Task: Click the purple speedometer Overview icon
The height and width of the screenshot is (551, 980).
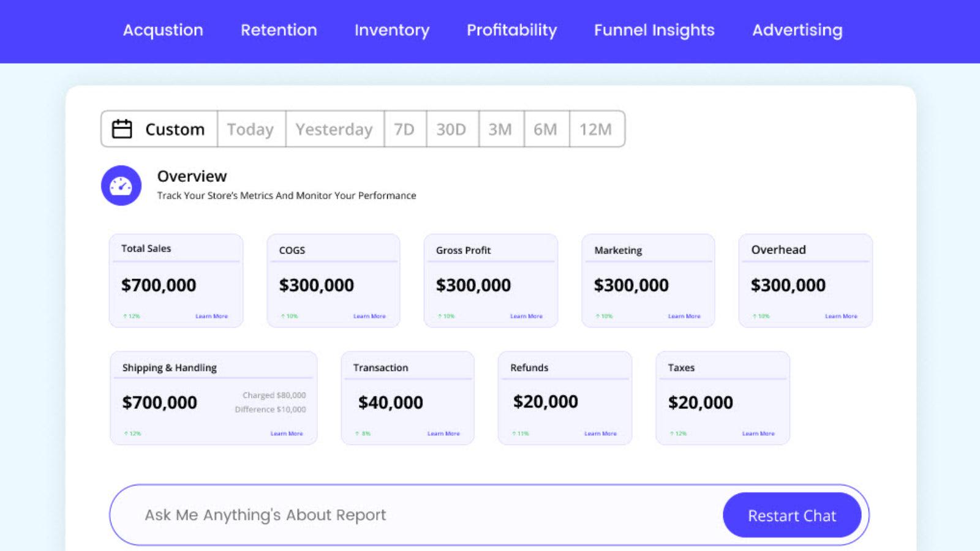Action: pos(121,185)
